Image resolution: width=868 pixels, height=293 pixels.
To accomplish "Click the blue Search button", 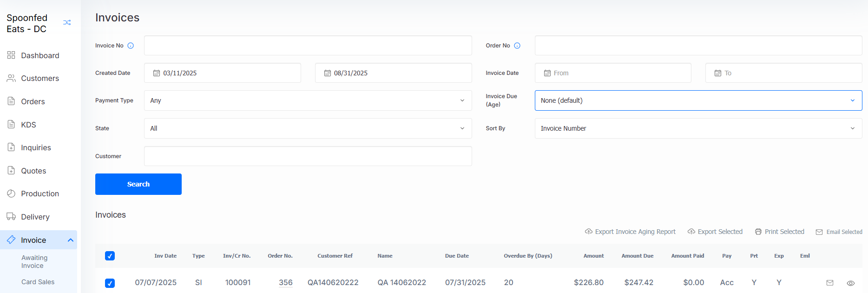I will (x=138, y=184).
